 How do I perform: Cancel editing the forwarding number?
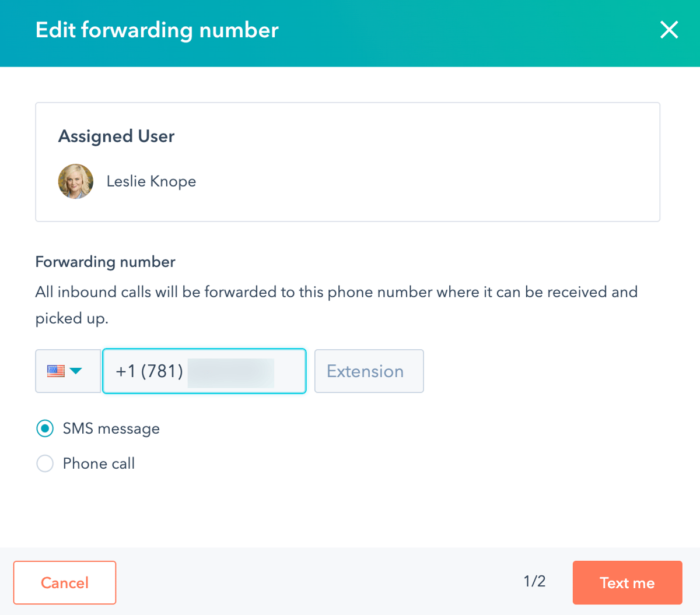coord(64,582)
